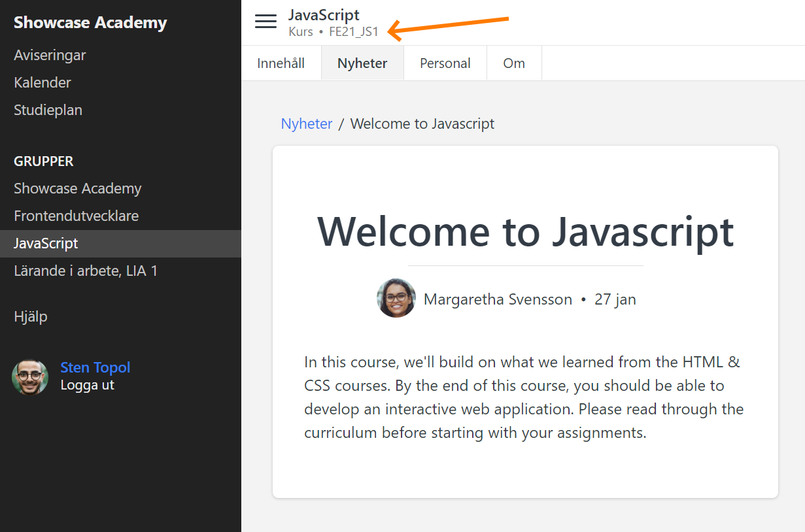Image resolution: width=805 pixels, height=532 pixels.
Task: Open the Hjälp page
Action: pyautogui.click(x=31, y=316)
